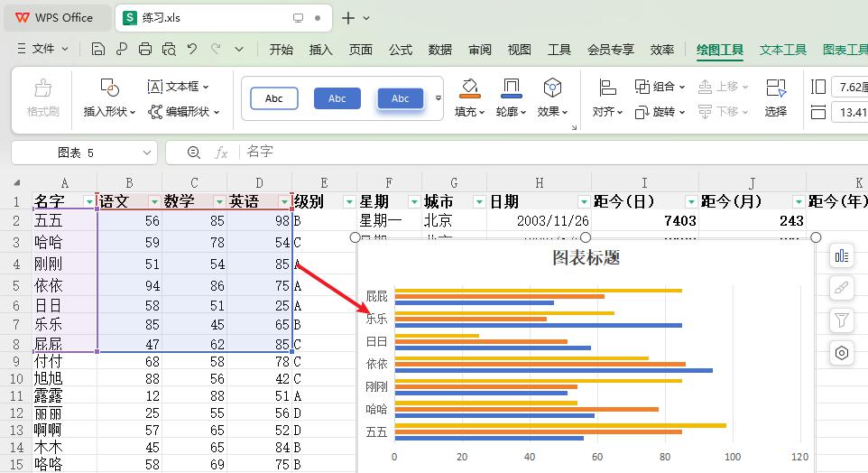Click cell I2 with value 7403
The height and width of the screenshot is (473, 868).
[645, 221]
